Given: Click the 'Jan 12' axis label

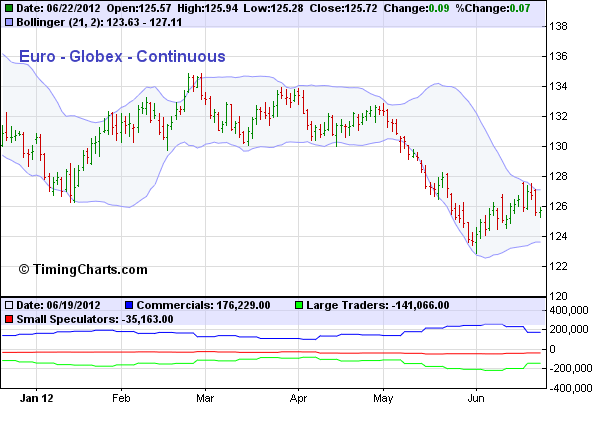Looking at the screenshot, I should [37, 398].
